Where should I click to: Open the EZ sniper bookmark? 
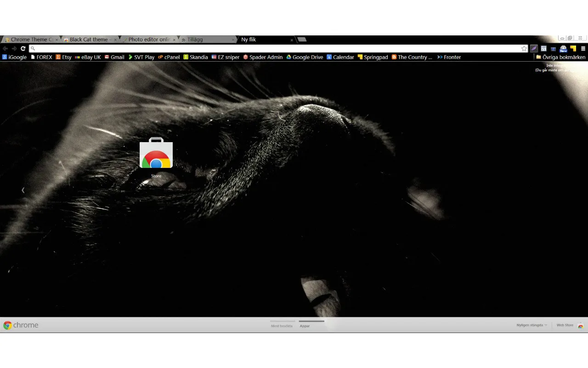click(226, 57)
